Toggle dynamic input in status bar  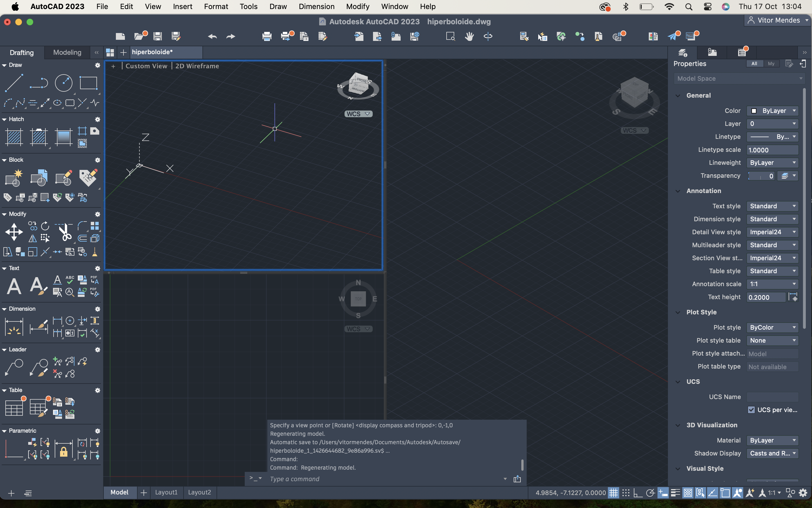(x=663, y=493)
